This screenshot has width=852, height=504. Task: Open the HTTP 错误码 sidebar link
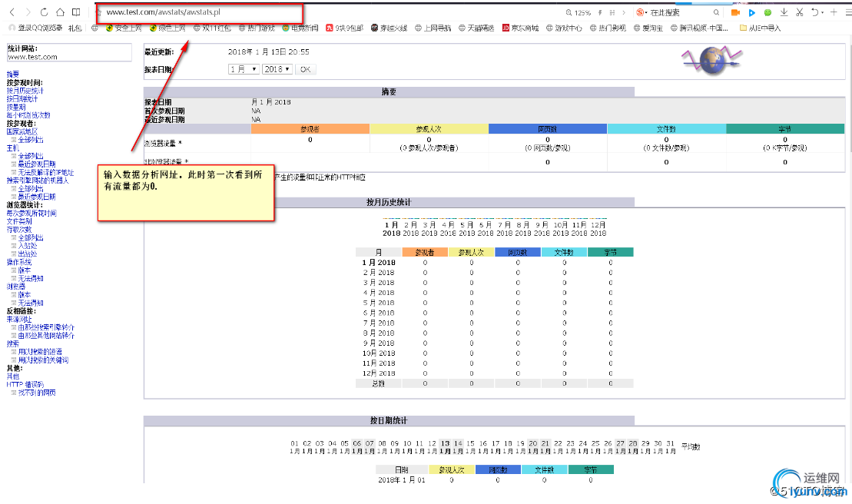coord(25,384)
